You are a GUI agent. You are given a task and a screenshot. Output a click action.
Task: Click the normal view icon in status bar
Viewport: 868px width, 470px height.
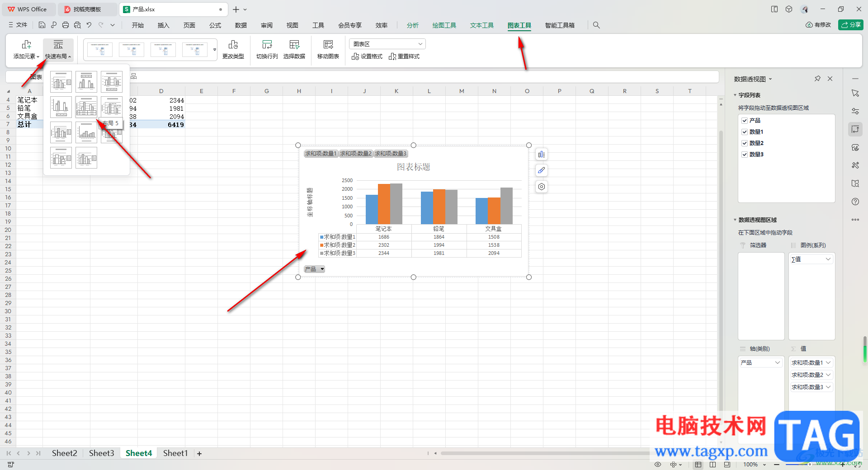pyautogui.click(x=698, y=464)
